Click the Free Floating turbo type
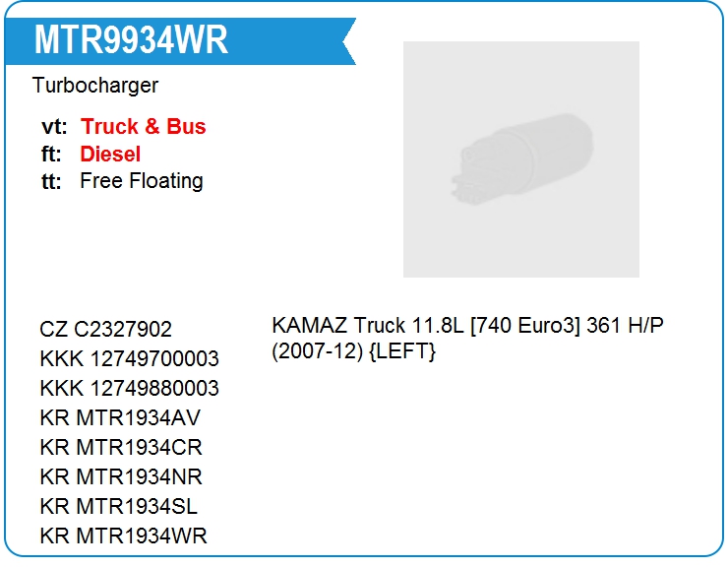 click(142, 181)
